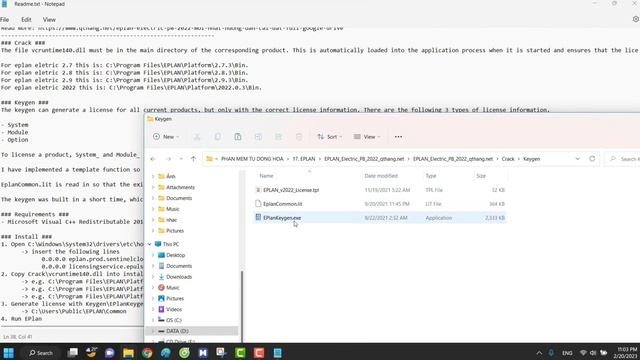Open Windows Start menu
The image size is (640, 360).
point(9,353)
